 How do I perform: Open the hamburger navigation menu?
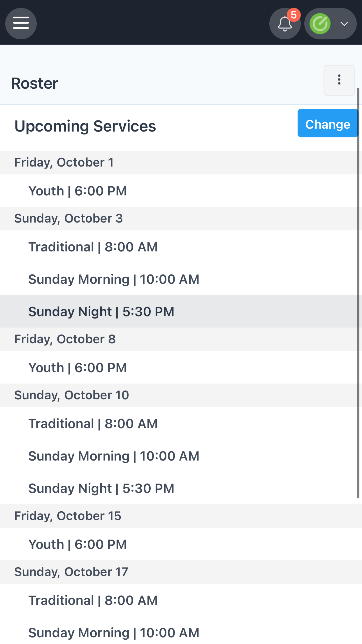tap(21, 24)
